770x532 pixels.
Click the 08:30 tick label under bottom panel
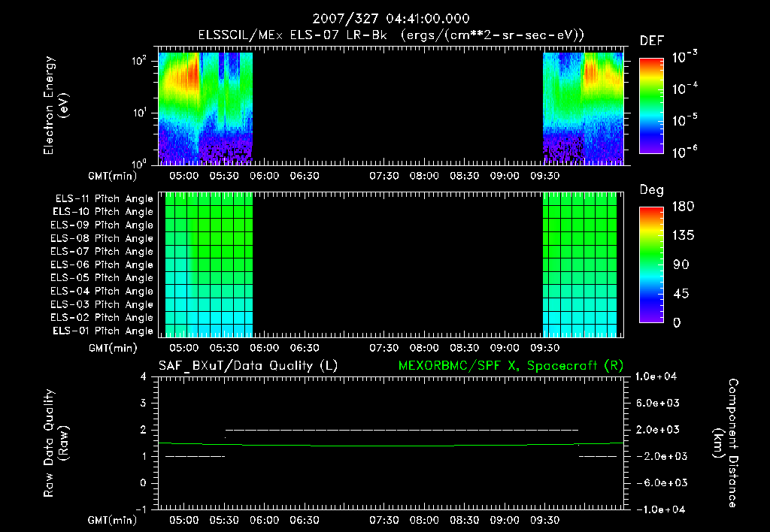464,520
